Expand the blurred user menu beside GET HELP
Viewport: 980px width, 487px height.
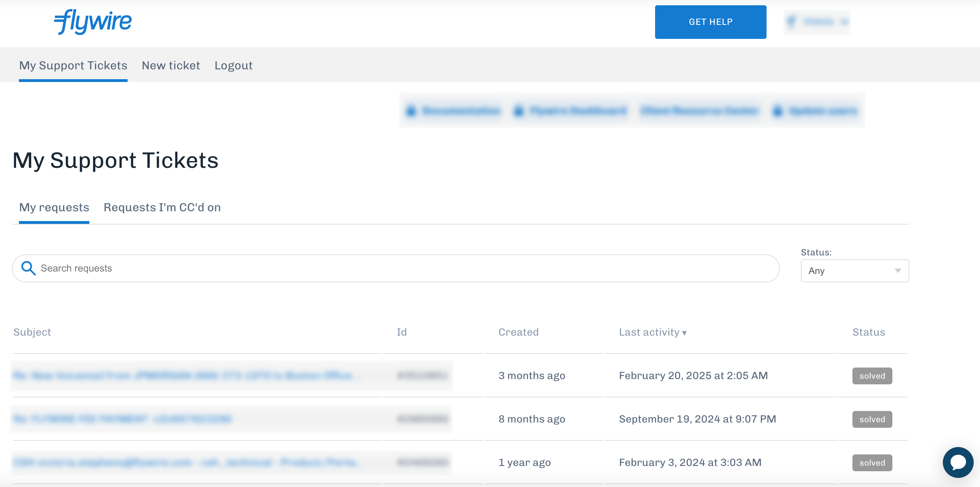[816, 22]
